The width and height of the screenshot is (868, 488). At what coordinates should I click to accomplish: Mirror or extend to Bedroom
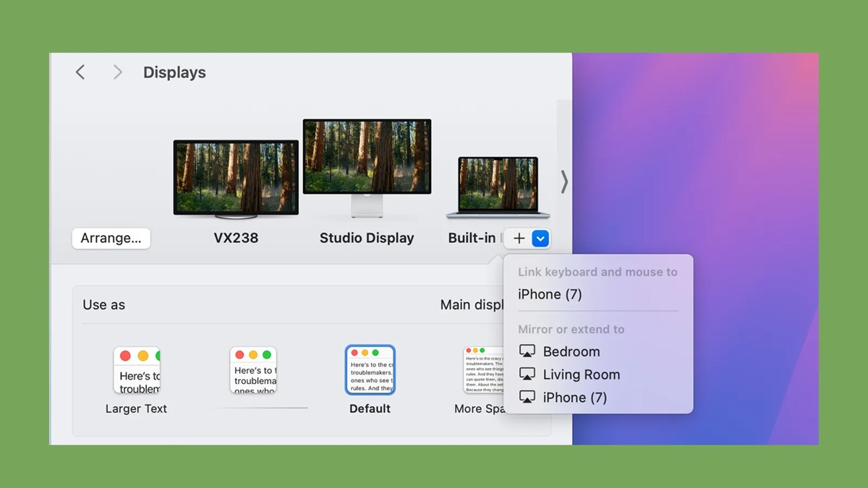click(x=571, y=351)
